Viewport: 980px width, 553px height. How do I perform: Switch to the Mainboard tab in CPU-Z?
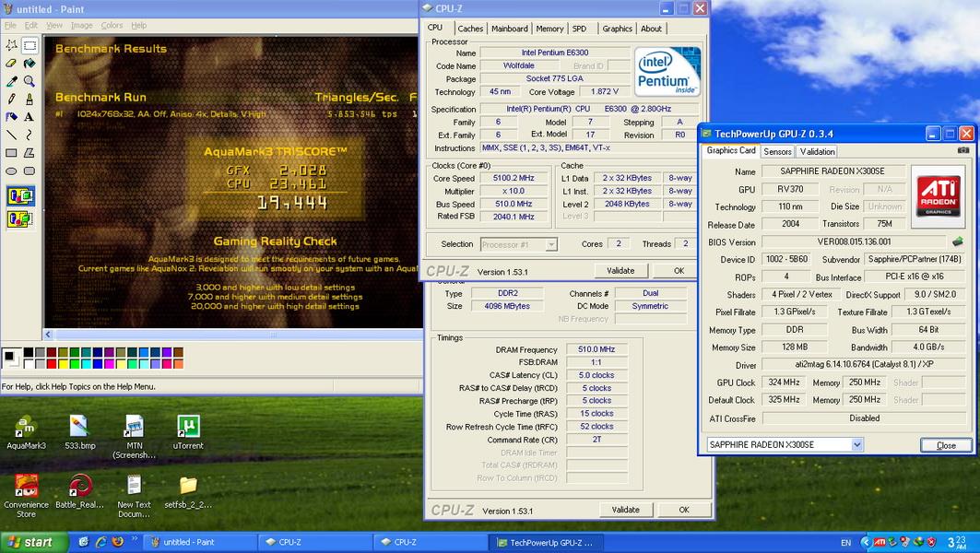pyautogui.click(x=510, y=29)
